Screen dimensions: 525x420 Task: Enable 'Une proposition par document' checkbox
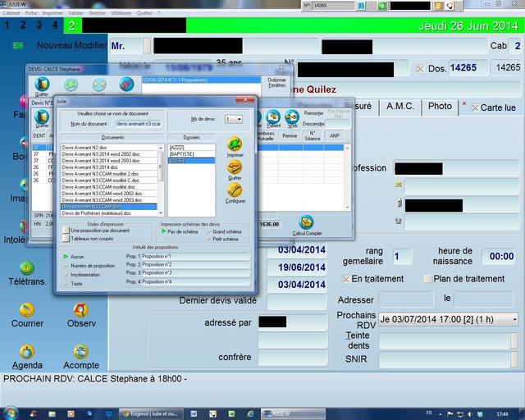point(66,231)
